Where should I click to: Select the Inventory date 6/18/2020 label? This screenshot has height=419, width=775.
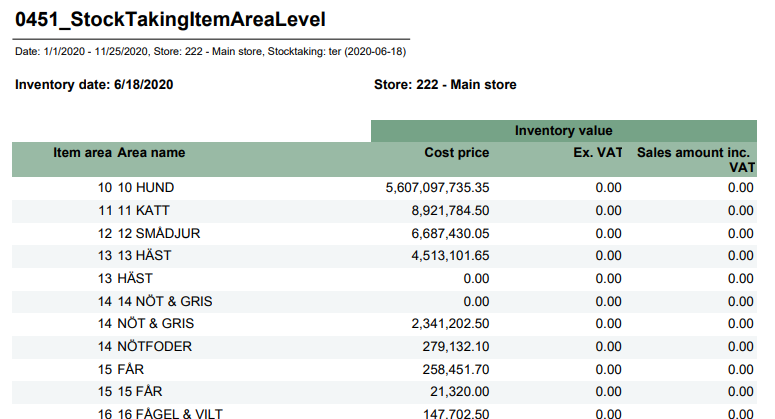point(95,85)
